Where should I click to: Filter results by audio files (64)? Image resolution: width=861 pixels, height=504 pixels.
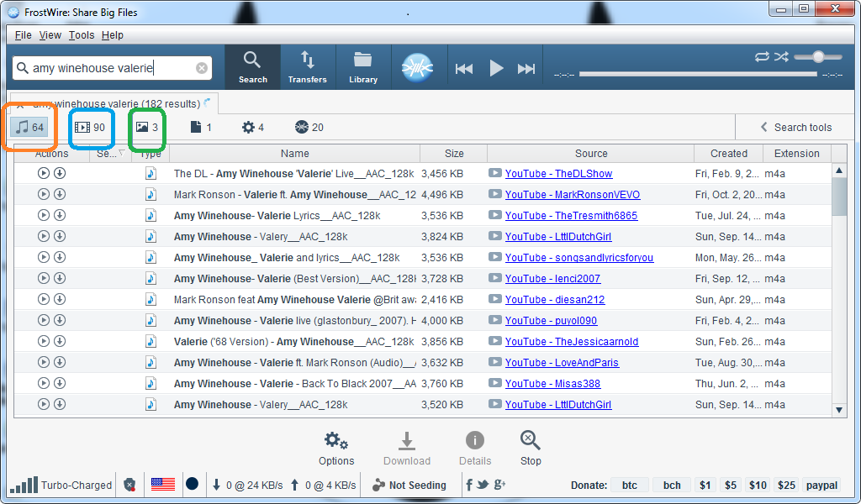click(29, 127)
